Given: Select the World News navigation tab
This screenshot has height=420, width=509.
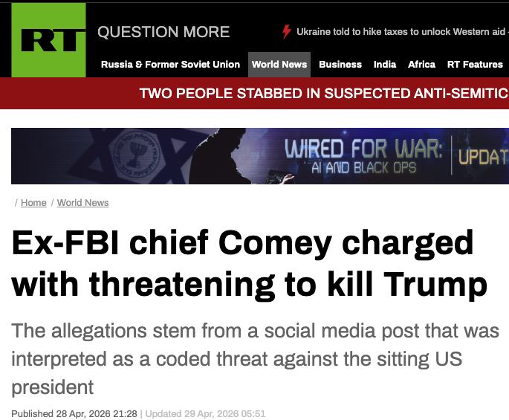Looking at the screenshot, I should (279, 65).
